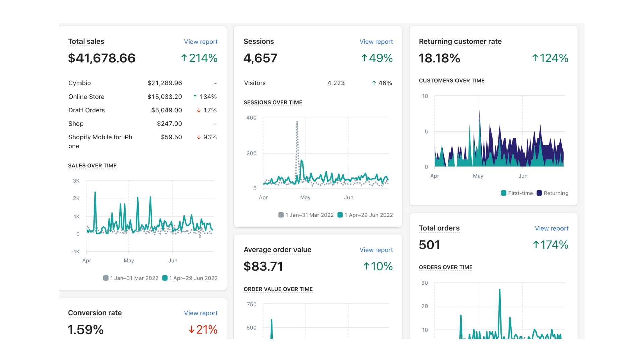The height and width of the screenshot is (362, 644).
Task: Click the 4,657 sessions figure
Action: coord(260,58)
